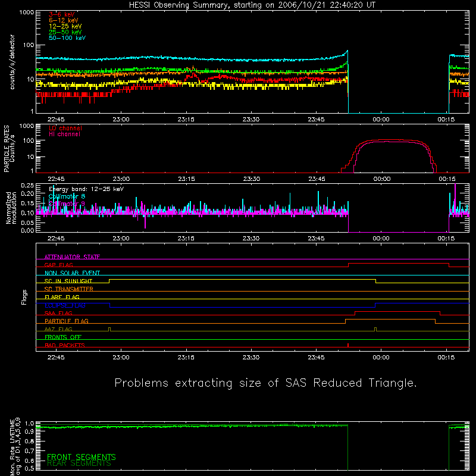Click the "Normalized modulation" axis label
This screenshot has width=476, height=476.
[x=11, y=208]
